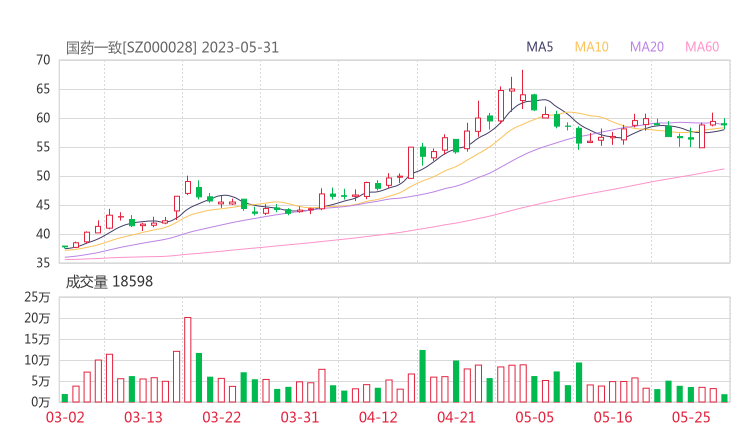The image size is (740, 440).
Task: Click the 15万 volume axis label
Action: pos(37,339)
